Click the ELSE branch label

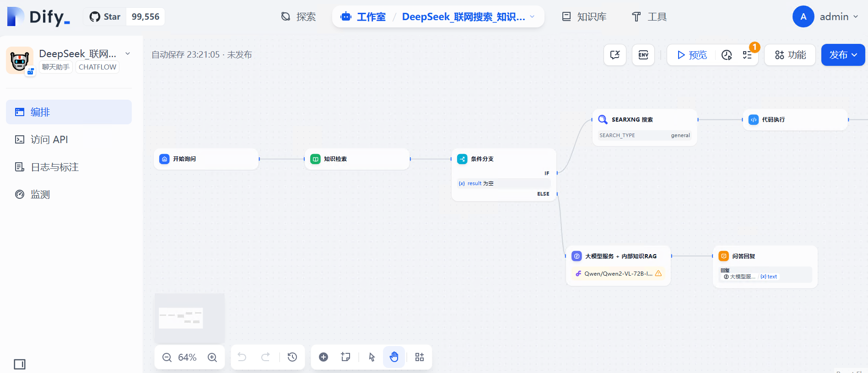coord(543,194)
